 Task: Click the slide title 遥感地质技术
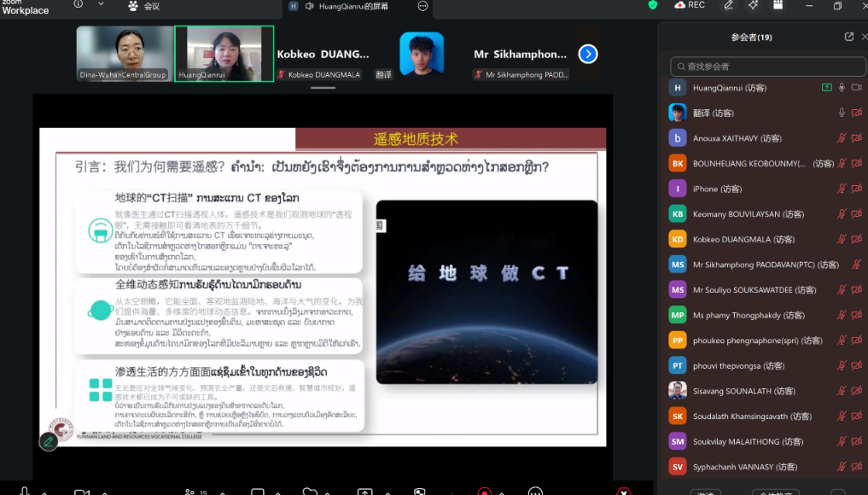tap(416, 139)
